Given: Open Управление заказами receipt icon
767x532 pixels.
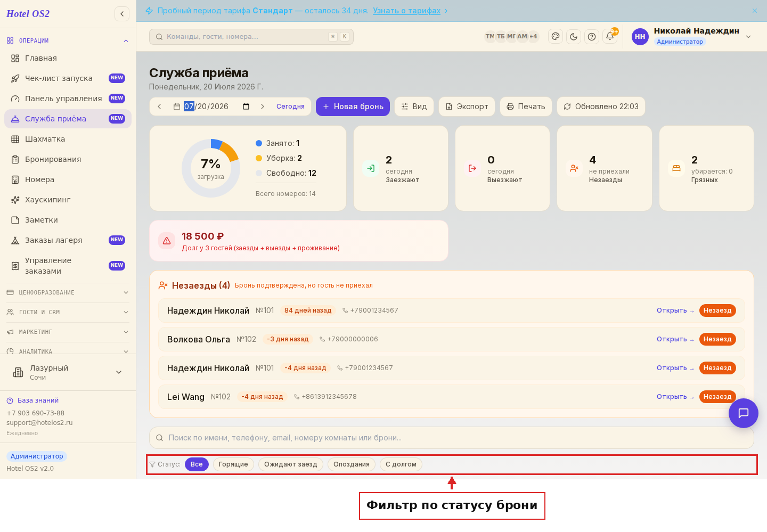Looking at the screenshot, I should pos(15,266).
